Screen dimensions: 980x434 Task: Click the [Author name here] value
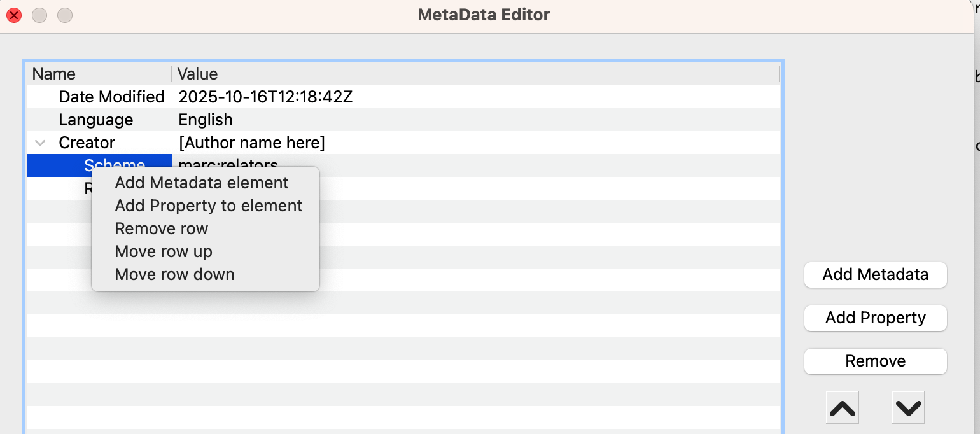252,143
